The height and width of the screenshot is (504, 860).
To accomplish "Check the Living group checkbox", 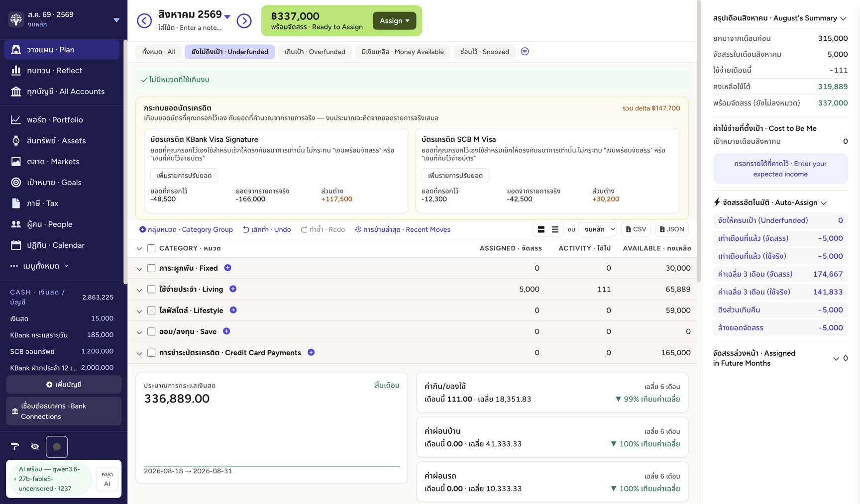I will [x=151, y=289].
